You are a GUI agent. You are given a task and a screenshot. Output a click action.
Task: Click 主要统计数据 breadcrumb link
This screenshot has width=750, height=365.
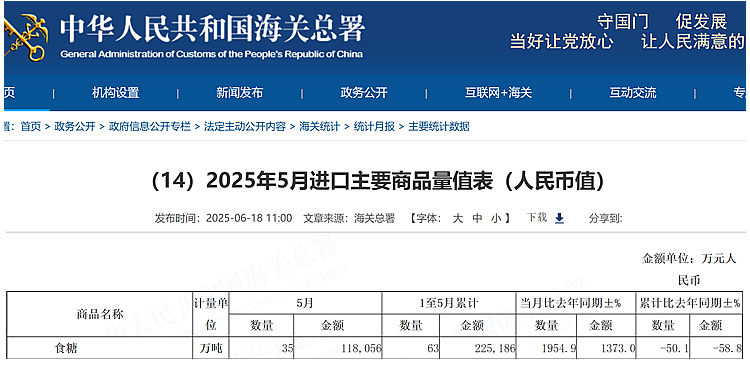pos(439,127)
